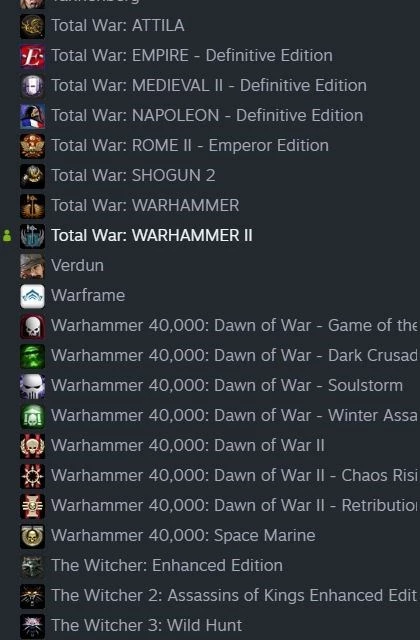Select the Dawn of War Soulstorm icon
The height and width of the screenshot is (640, 420).
32,386
